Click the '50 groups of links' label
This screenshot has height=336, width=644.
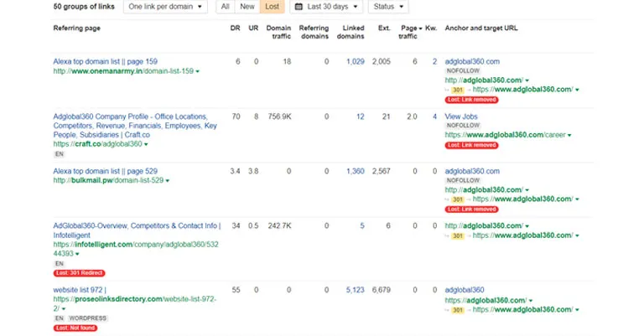pos(84,7)
